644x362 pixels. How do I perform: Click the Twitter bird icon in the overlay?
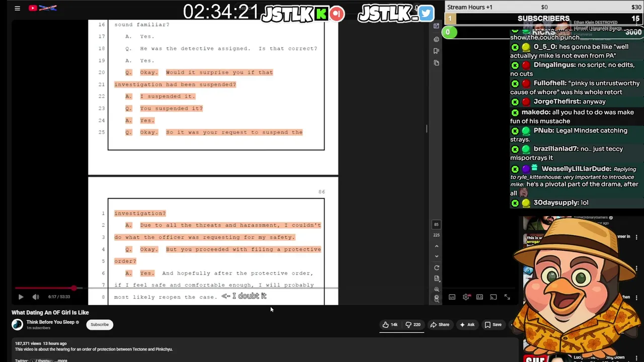click(x=426, y=14)
